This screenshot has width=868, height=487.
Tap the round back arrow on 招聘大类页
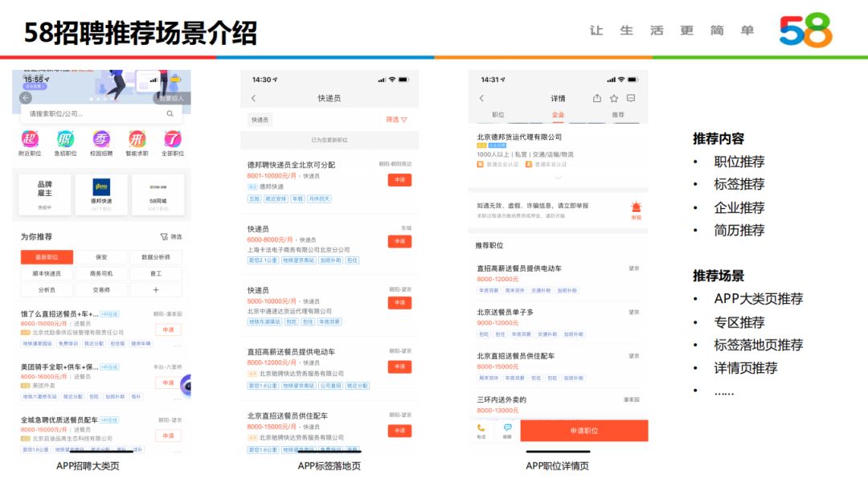(x=26, y=98)
